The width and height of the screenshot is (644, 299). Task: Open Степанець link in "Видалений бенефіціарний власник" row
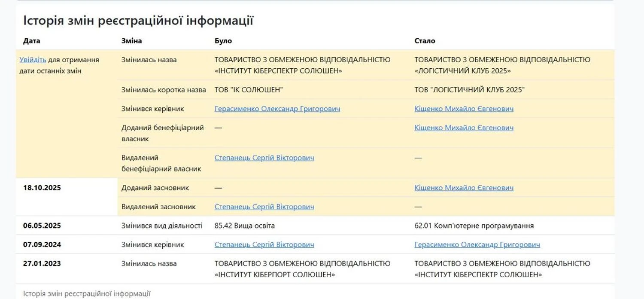[x=264, y=158]
